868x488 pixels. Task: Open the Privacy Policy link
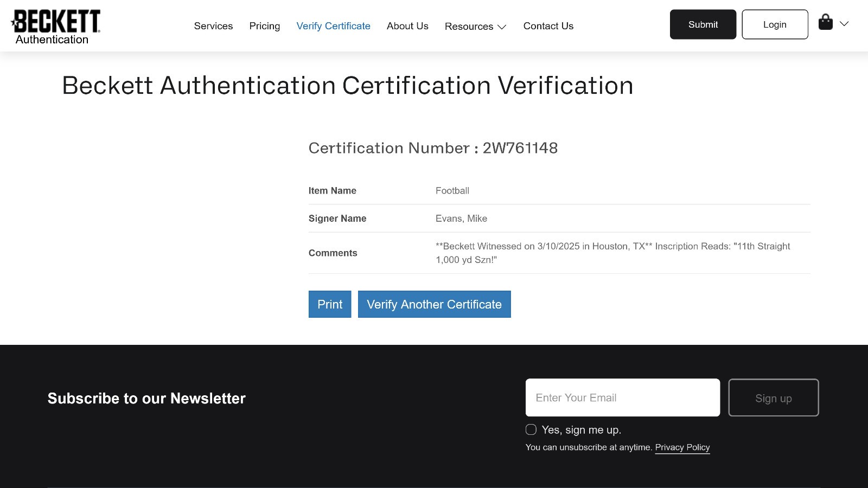(x=682, y=447)
